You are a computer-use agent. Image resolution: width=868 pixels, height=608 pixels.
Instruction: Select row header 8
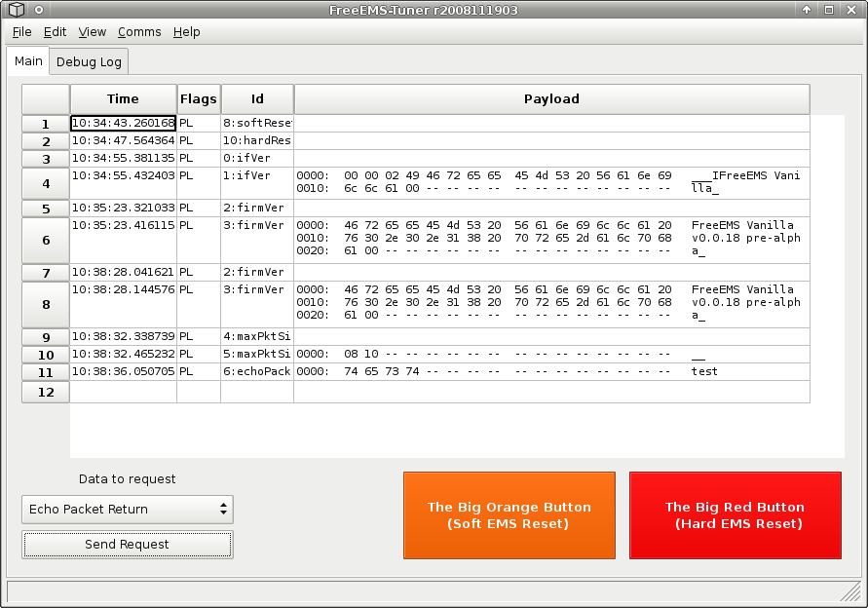coord(46,305)
